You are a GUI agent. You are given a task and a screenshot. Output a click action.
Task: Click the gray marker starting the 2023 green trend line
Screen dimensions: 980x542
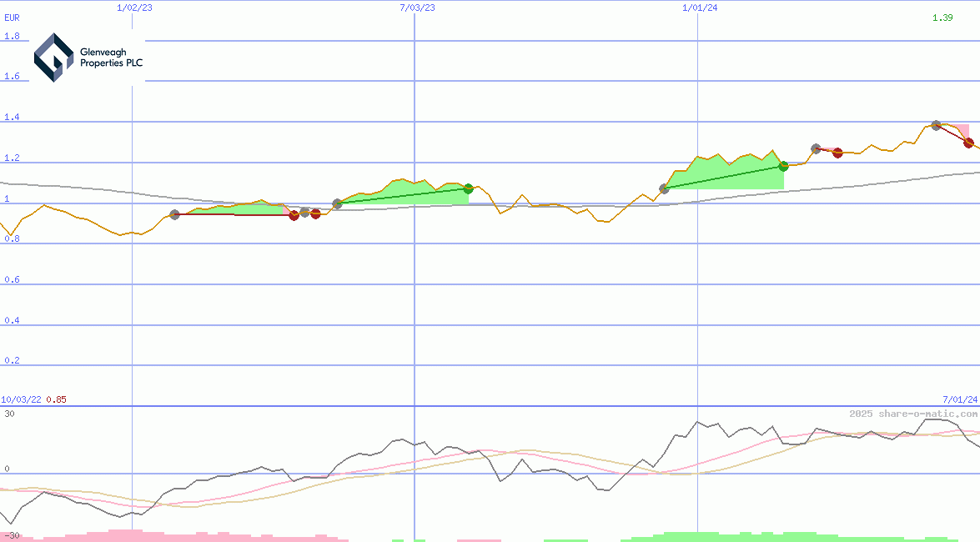[x=337, y=203]
